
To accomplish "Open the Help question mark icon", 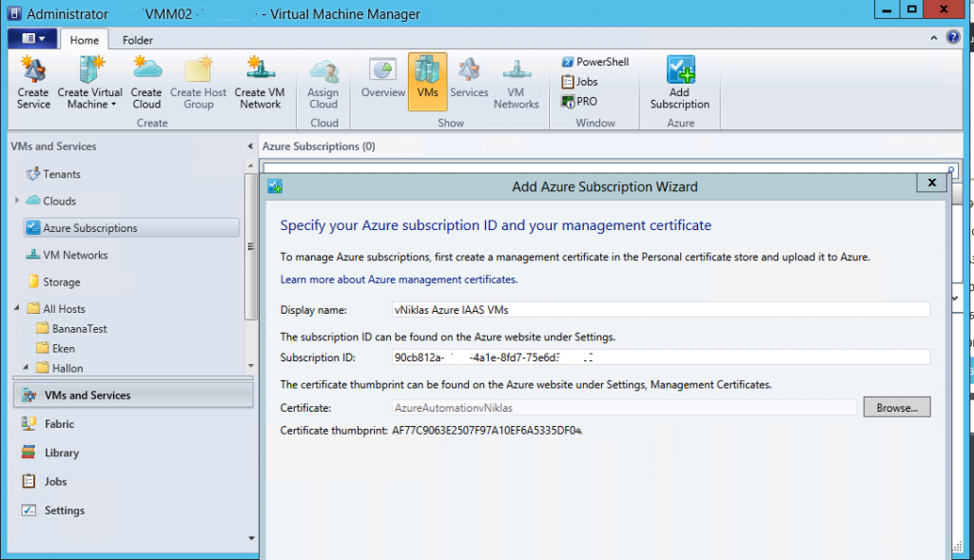I will coord(953,37).
